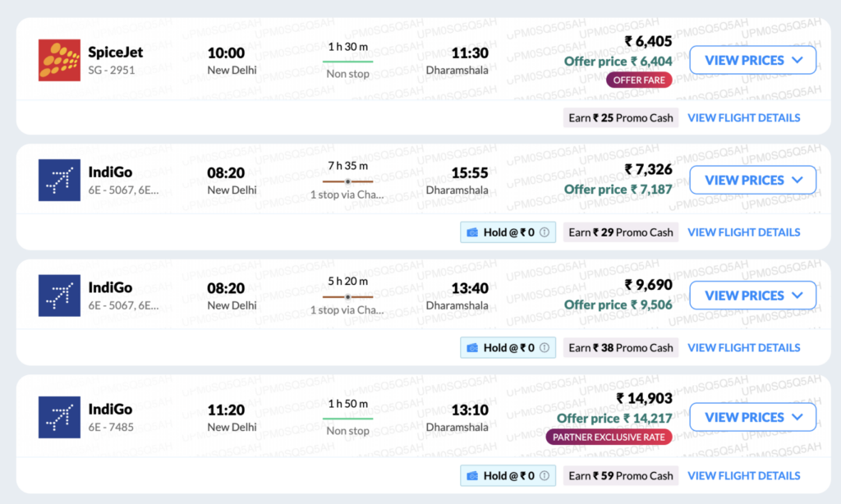Expand View Prices for SpiceJet SG - 2951
Image resolution: width=841 pixels, height=504 pixels.
[x=752, y=60]
